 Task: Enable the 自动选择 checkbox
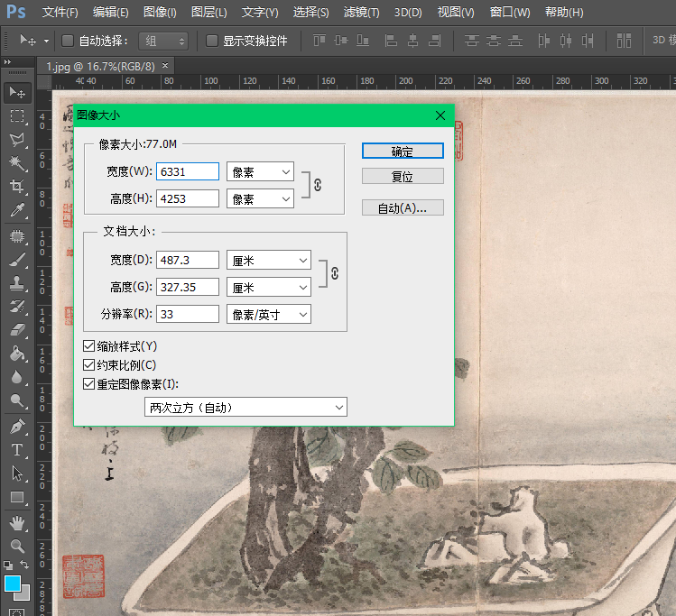pos(68,41)
